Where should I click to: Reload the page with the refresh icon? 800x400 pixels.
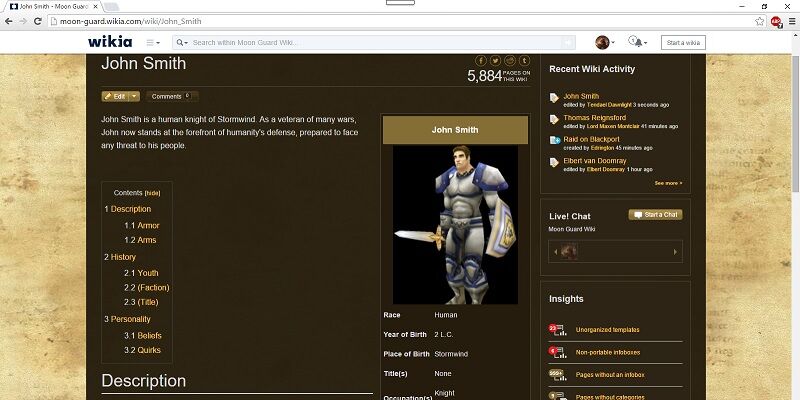pos(37,21)
